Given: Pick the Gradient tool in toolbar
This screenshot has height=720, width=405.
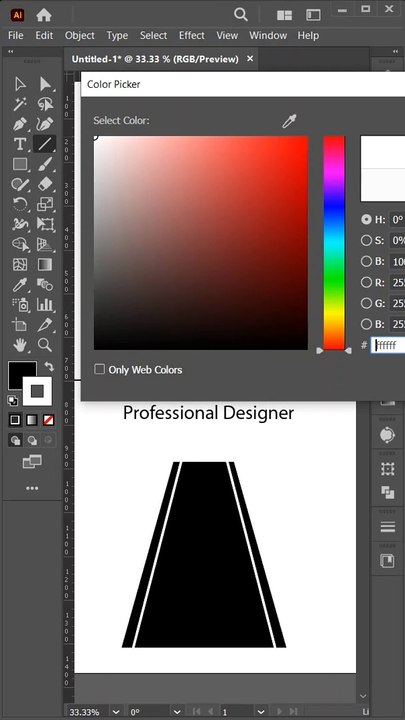Looking at the screenshot, I should pyautogui.click(x=45, y=264).
